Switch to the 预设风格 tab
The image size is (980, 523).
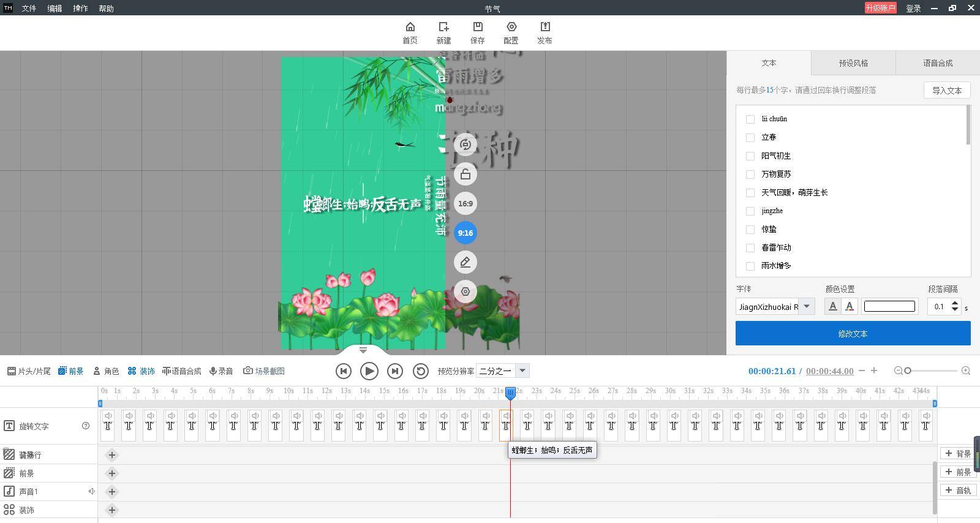[853, 63]
